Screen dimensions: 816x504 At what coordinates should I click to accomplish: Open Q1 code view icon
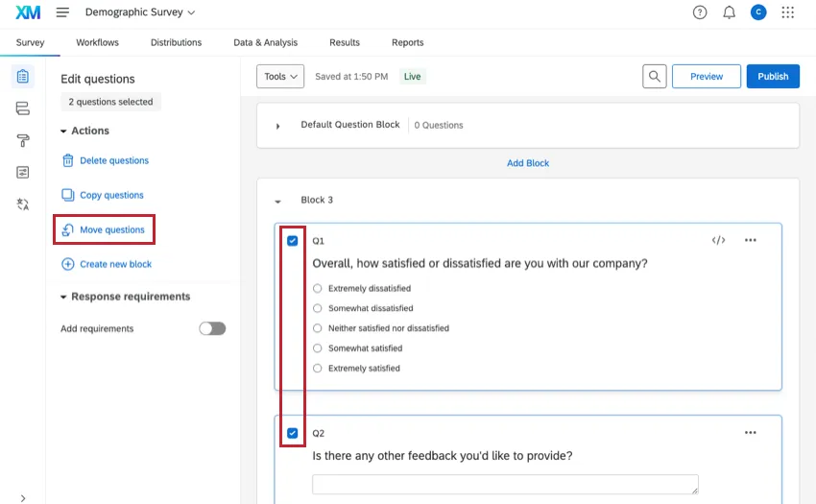tap(718, 240)
